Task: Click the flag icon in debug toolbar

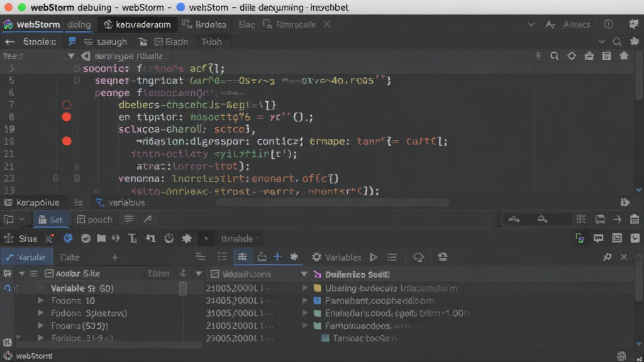Action: point(101,238)
